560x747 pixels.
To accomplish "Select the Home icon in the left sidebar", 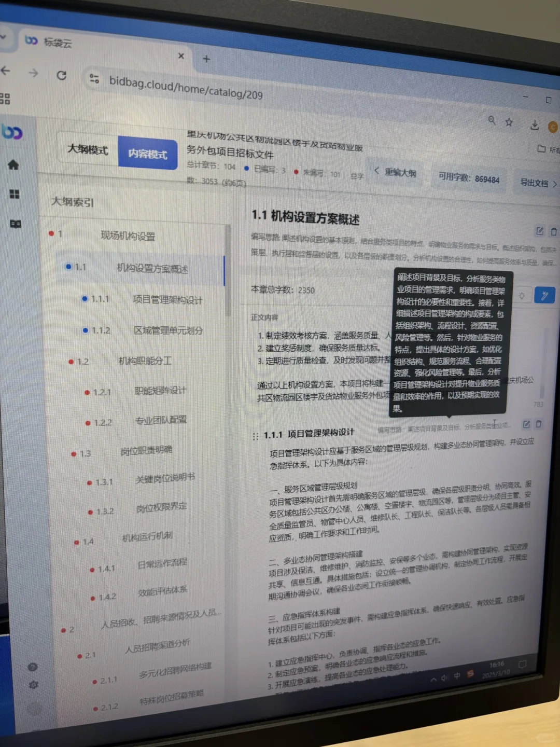I will click(13, 164).
